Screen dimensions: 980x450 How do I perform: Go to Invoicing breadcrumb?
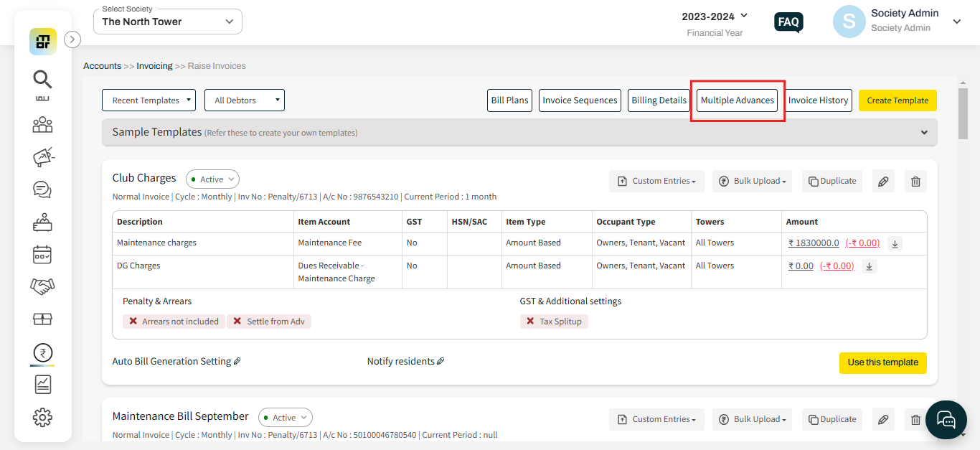pyautogui.click(x=154, y=66)
